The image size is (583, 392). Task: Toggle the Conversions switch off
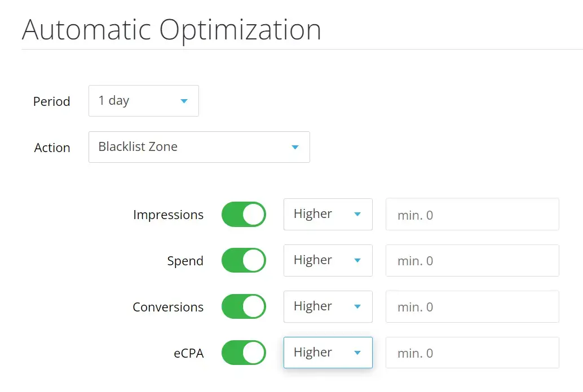[x=244, y=307]
